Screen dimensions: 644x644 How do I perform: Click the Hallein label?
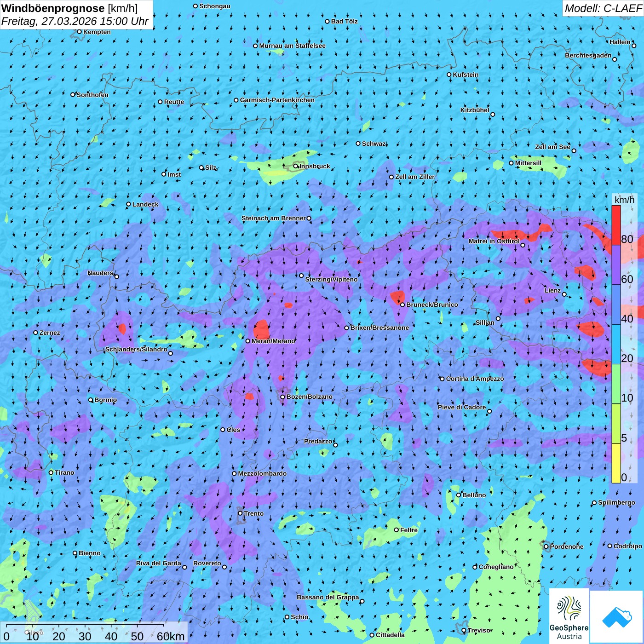(x=620, y=42)
